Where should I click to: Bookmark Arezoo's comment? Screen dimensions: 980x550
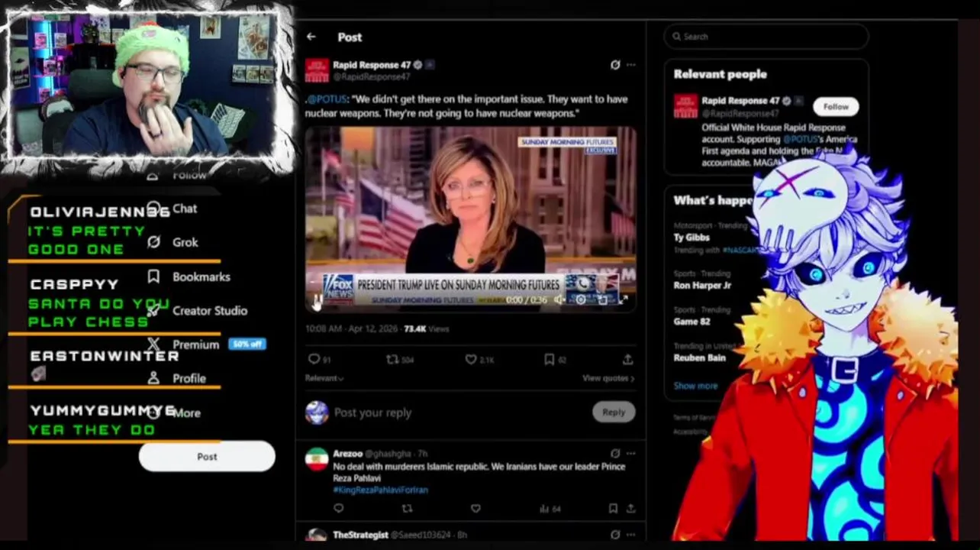coord(613,508)
